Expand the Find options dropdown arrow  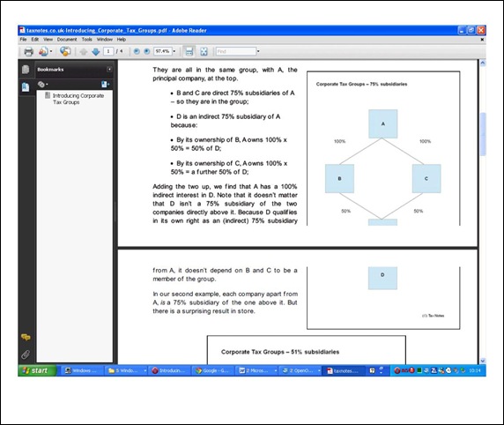(x=258, y=51)
